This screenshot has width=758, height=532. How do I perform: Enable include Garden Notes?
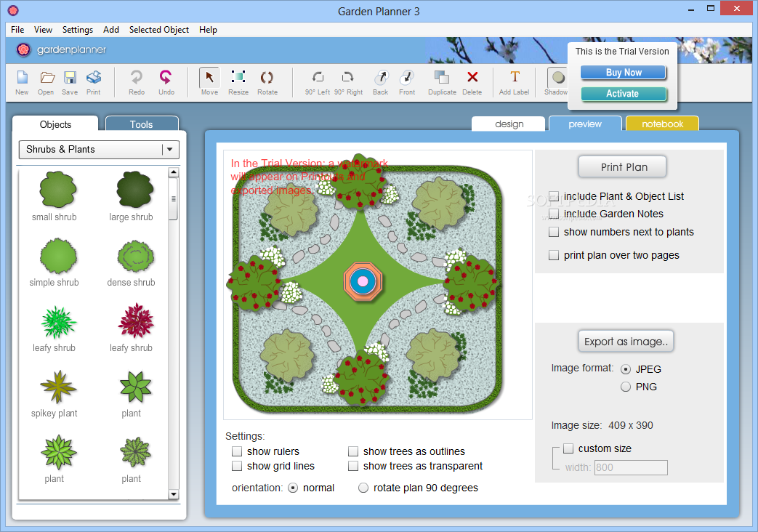tap(554, 214)
